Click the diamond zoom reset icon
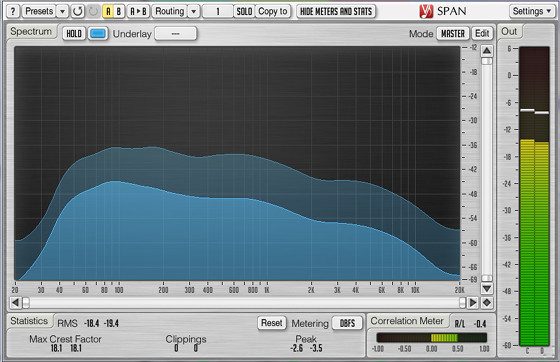The width and height of the screenshot is (560, 362). (x=486, y=303)
